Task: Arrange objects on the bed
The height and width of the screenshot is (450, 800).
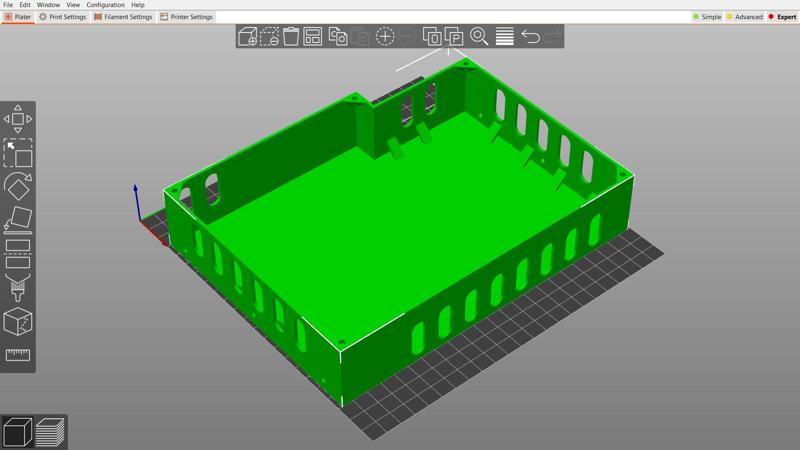Action: [x=313, y=37]
